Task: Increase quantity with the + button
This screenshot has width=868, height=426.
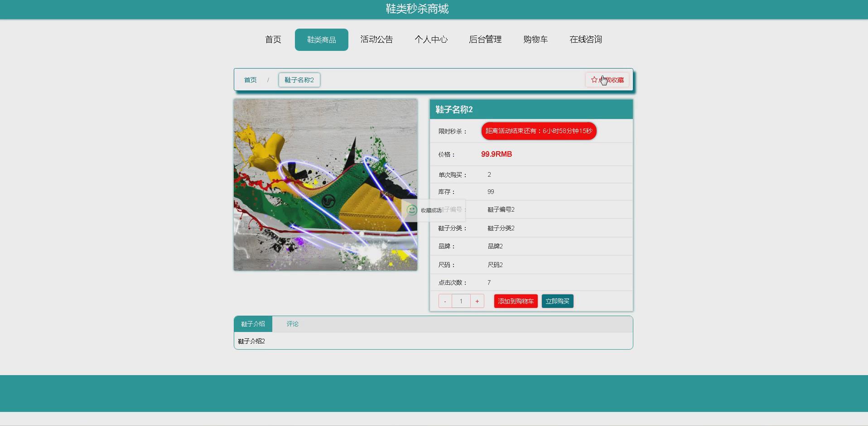Action: (x=477, y=300)
